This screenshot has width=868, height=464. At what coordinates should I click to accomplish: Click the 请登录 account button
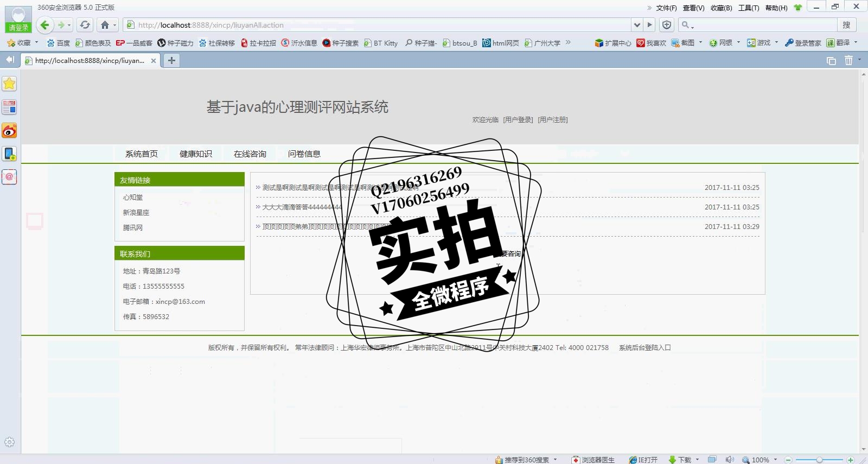[x=18, y=28]
